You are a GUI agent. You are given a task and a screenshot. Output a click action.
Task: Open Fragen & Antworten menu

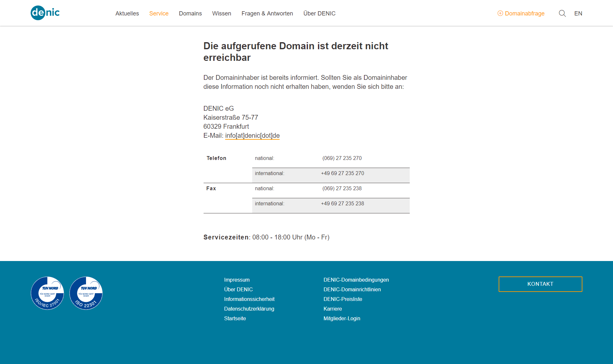click(x=267, y=13)
